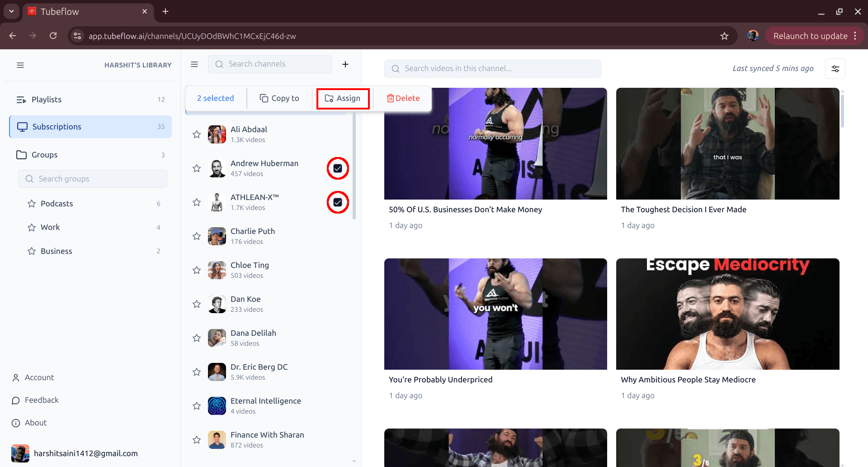Screen dimensions: 868x467
Task: Open the Playlists section icon
Action: pos(20,99)
